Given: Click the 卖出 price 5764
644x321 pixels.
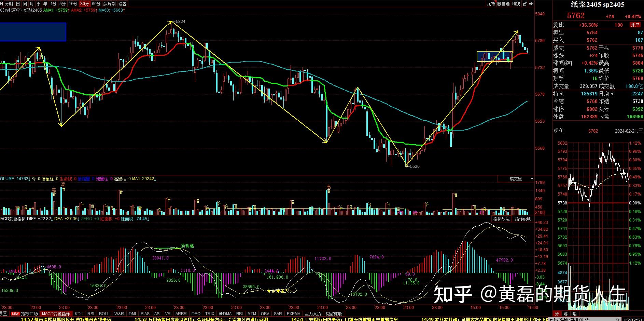Looking at the screenshot, I should pyautogui.click(x=592, y=32).
